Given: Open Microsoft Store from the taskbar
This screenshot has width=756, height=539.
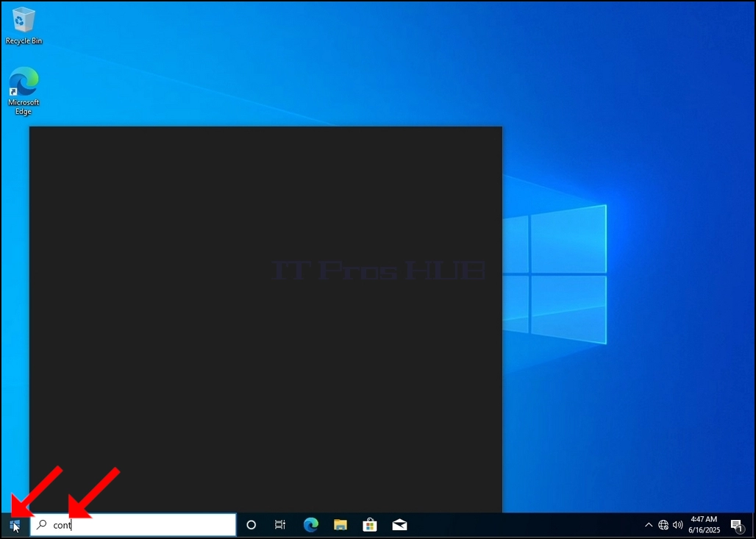Looking at the screenshot, I should coord(370,524).
